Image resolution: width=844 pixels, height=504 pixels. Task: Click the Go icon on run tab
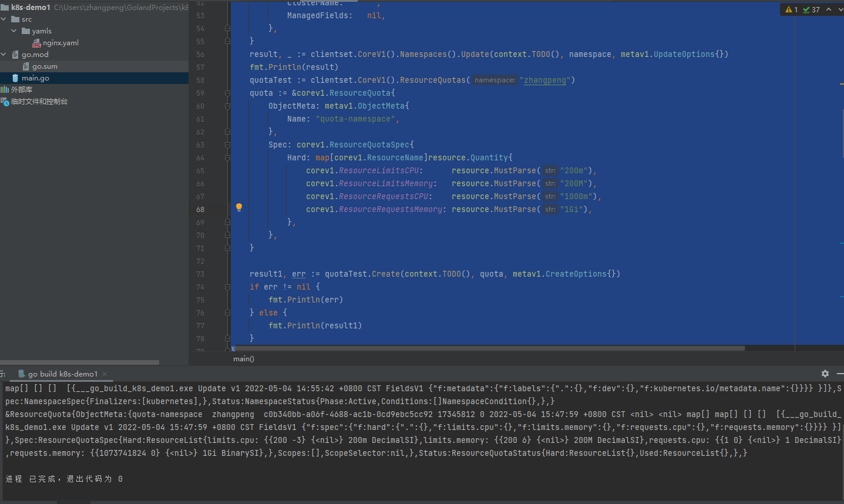pos(22,374)
